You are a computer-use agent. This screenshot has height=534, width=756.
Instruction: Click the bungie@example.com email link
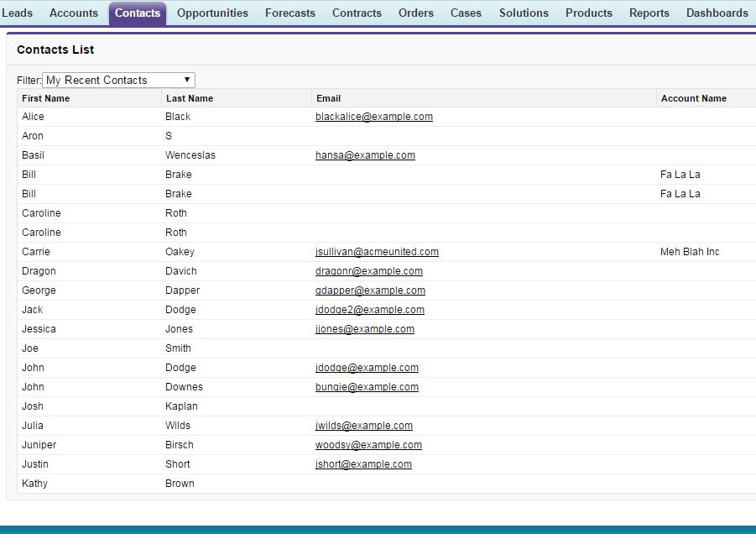tap(367, 387)
